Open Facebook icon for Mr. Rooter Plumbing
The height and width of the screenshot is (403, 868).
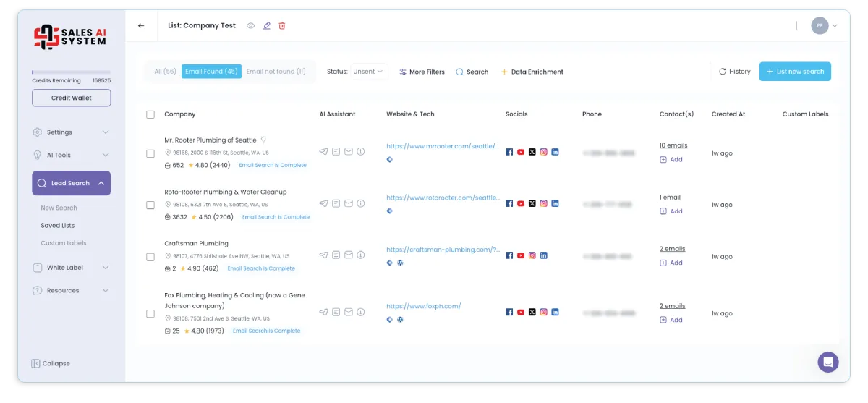click(x=509, y=152)
